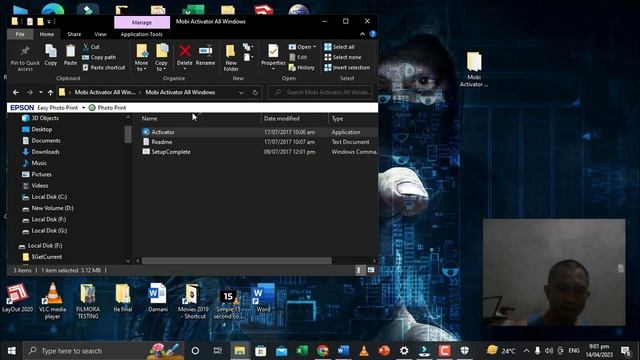Viewport: 640px width, 360px height.
Task: Open Excel from the taskbar
Action: click(x=302, y=351)
